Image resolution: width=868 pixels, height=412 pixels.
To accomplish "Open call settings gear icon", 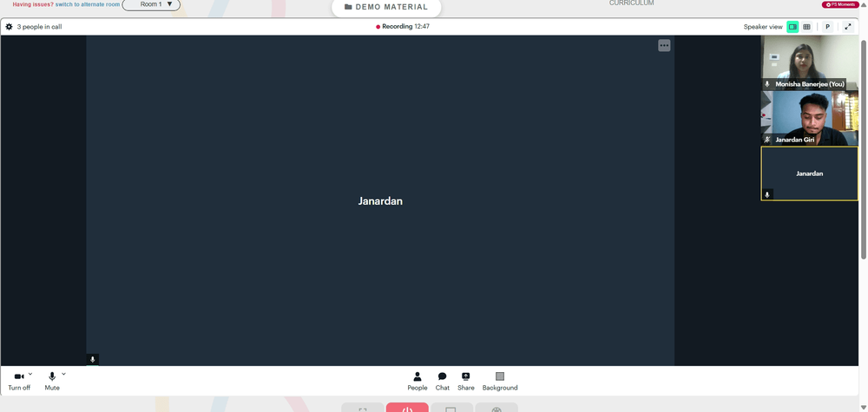I will click(x=9, y=27).
